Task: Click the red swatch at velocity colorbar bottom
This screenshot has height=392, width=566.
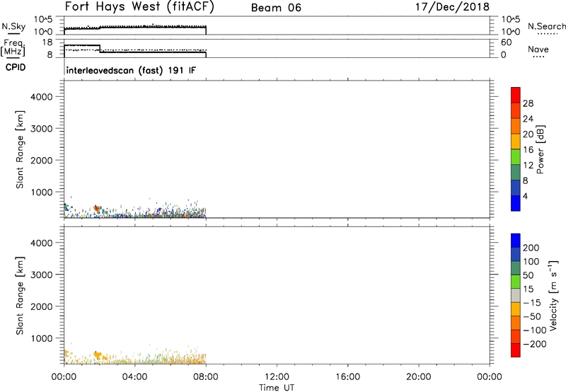Action: (x=516, y=350)
